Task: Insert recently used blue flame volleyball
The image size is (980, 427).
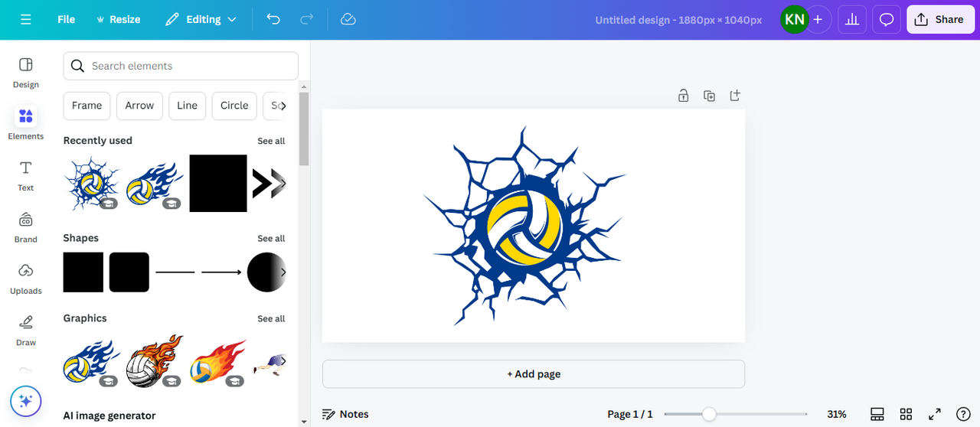Action: 155,184
